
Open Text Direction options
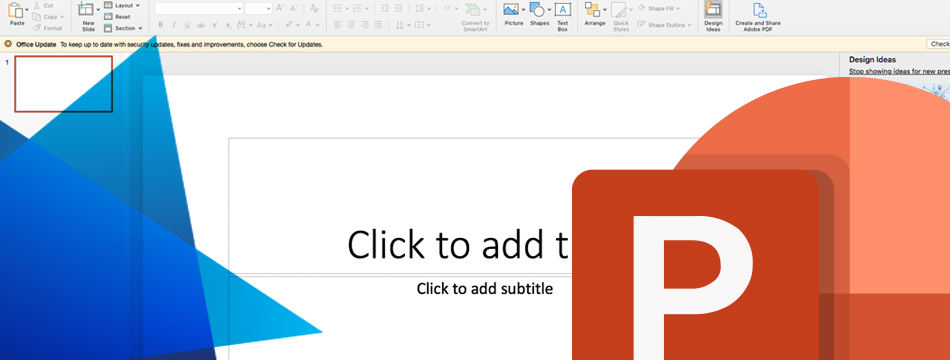(x=404, y=25)
